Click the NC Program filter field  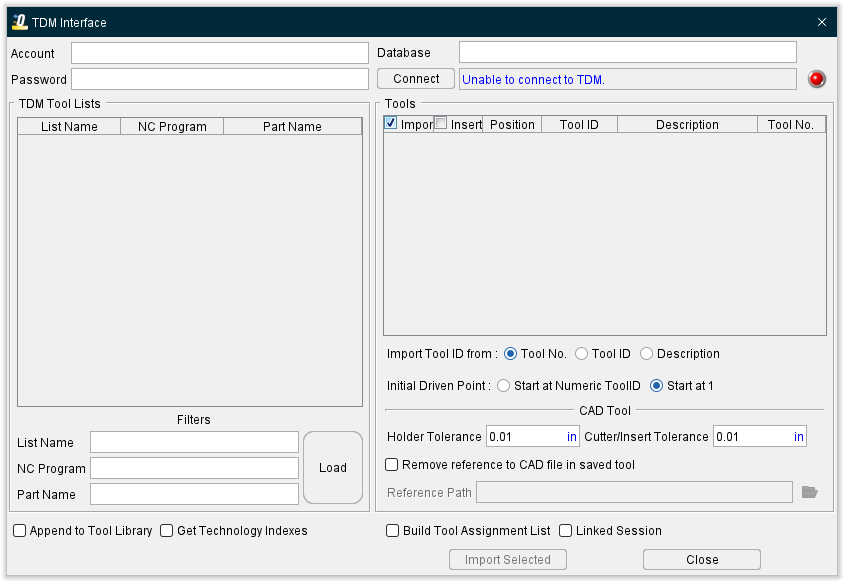click(194, 468)
